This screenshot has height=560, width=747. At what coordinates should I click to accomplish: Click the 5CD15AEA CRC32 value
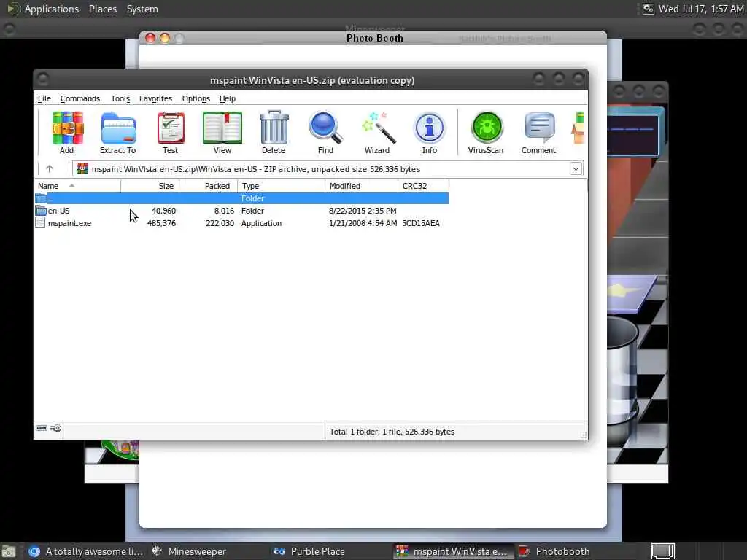421,223
